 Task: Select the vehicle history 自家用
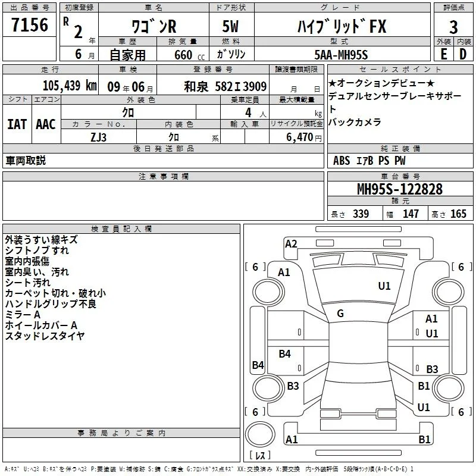tap(127, 55)
